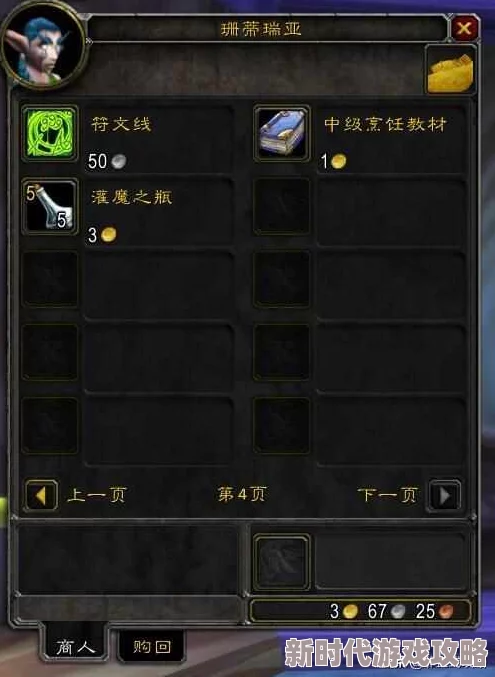Click the 灌魔之瓶 item name
Image resolution: width=495 pixels, height=677 pixels.
click(132, 198)
